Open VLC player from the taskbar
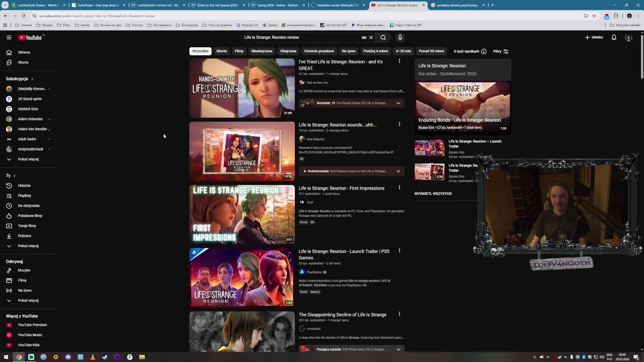 tap(93, 357)
